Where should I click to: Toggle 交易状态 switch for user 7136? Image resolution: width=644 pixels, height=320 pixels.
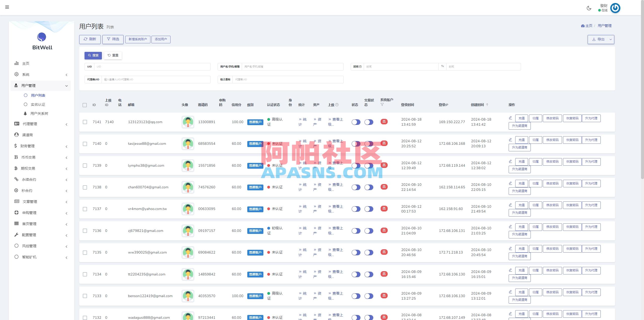coord(369,231)
